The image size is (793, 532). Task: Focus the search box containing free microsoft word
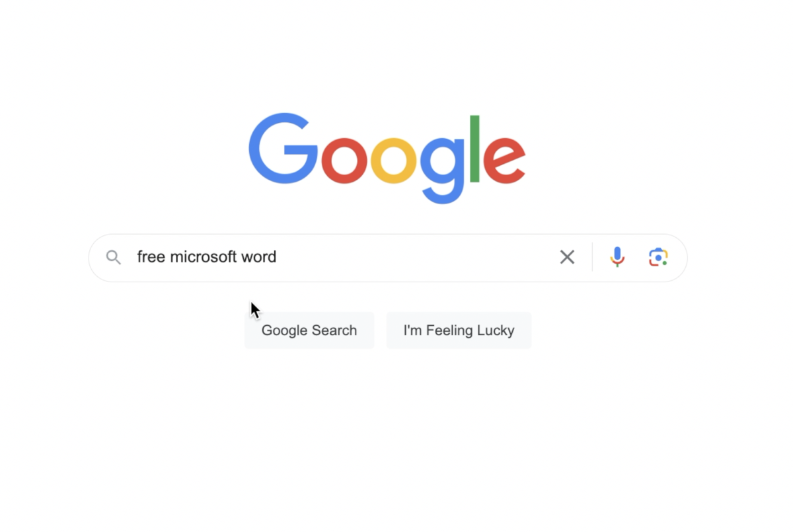388,258
